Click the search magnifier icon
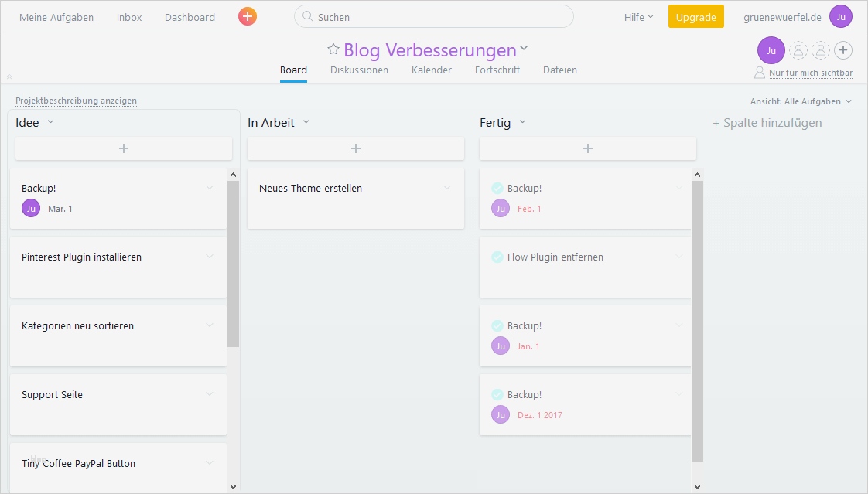 308,16
